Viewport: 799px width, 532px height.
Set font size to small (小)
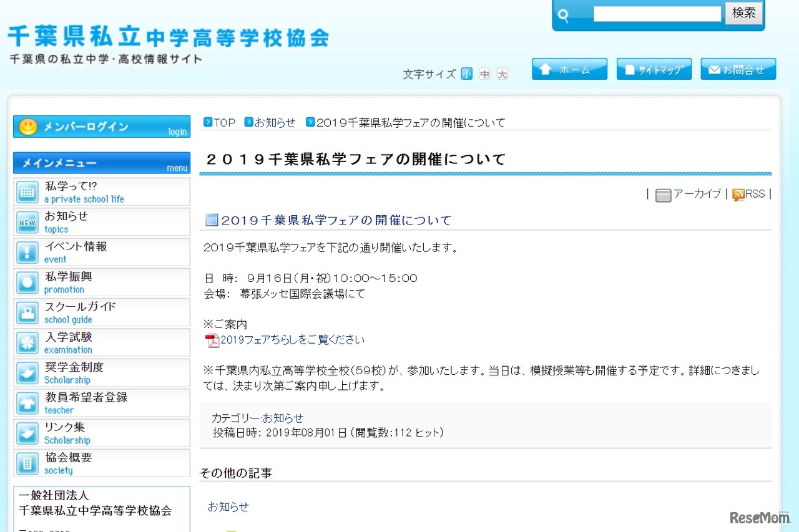(x=467, y=74)
